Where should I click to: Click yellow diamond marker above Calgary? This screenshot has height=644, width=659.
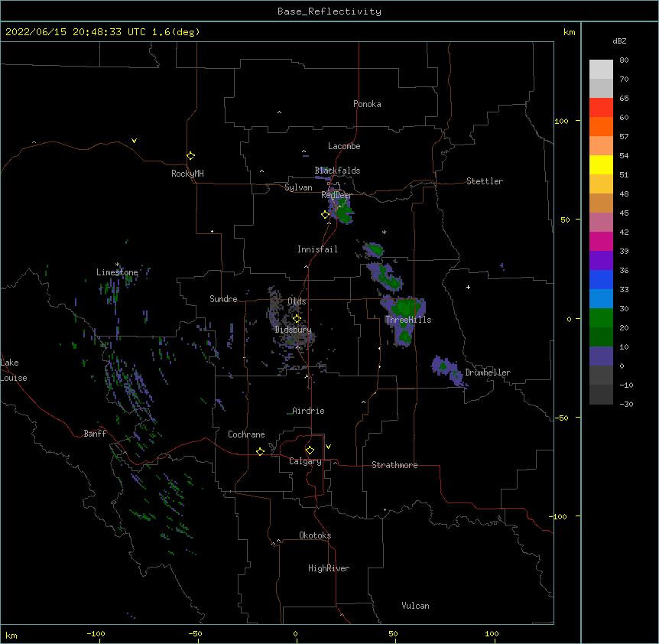pyautogui.click(x=310, y=450)
